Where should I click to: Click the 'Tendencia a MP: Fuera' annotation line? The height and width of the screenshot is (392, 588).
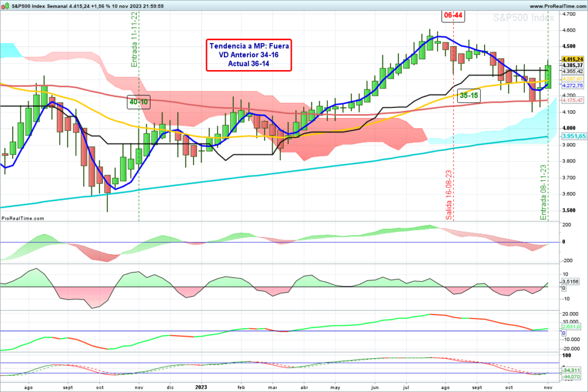(249, 46)
